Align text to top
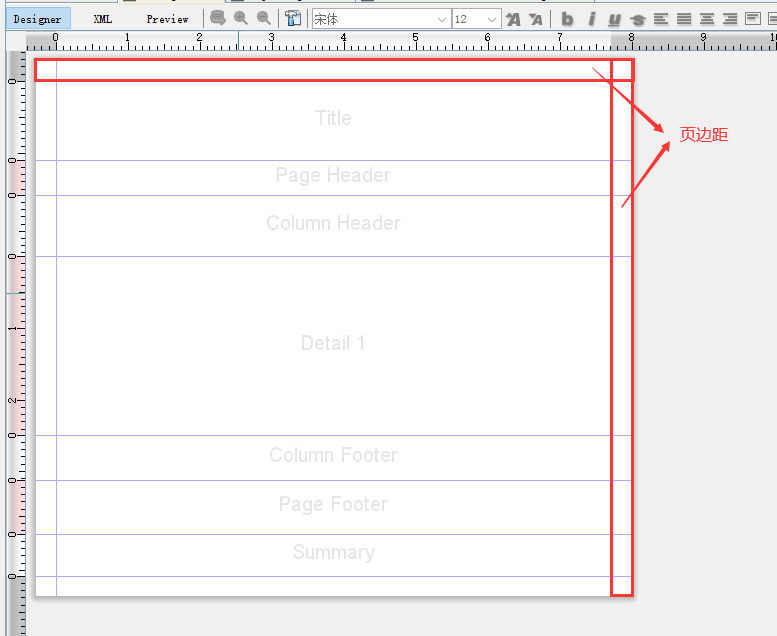777x636 pixels. click(753, 19)
